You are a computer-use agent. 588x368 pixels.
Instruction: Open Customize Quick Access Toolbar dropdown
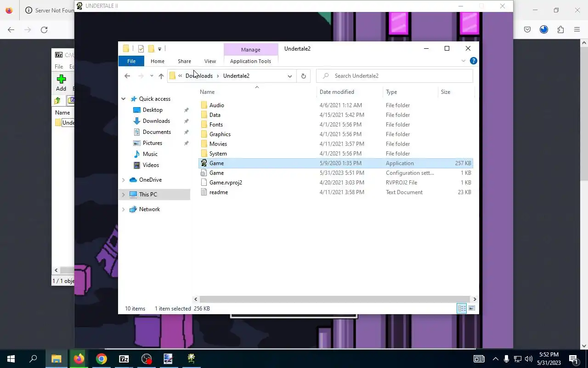pos(159,49)
